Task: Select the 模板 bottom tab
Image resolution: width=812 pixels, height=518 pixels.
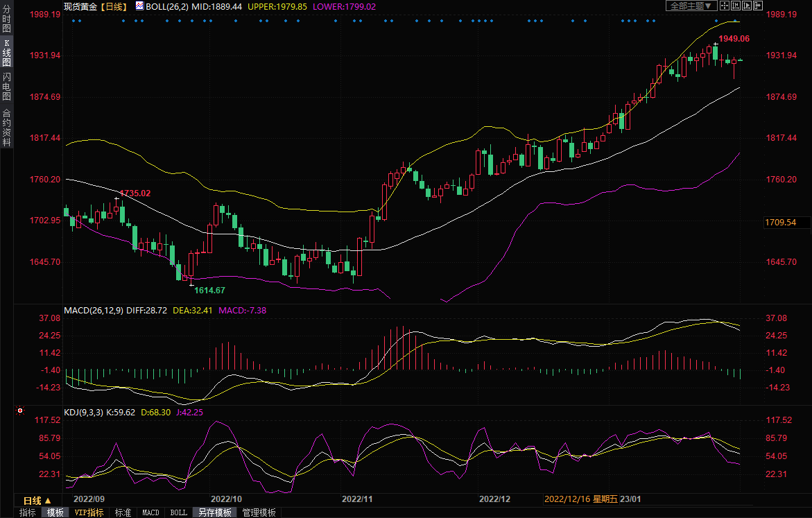Action: tap(55, 512)
